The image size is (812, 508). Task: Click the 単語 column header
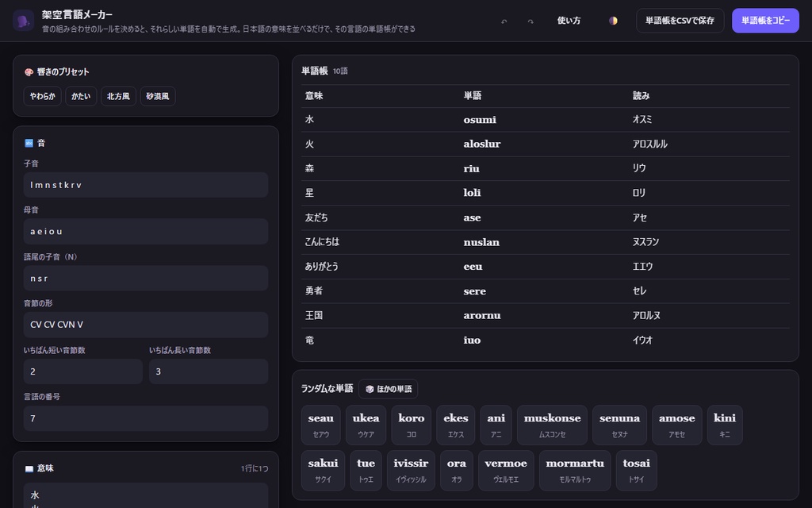pos(473,96)
